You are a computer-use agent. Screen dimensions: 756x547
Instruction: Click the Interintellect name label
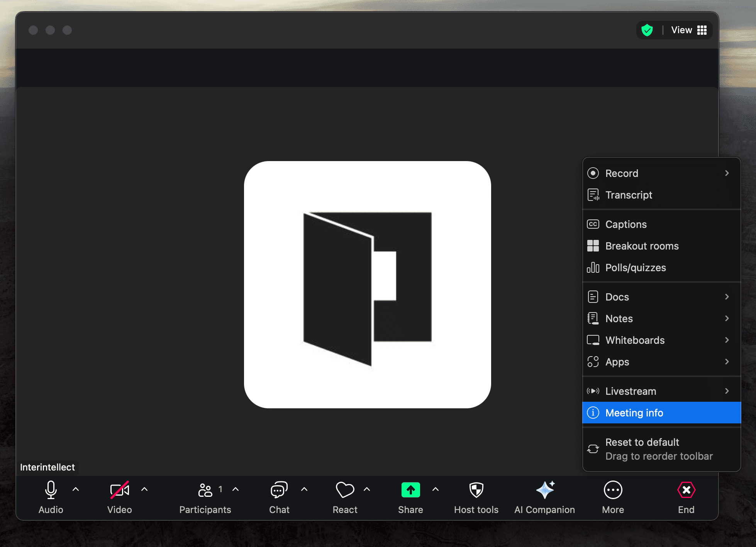point(47,467)
